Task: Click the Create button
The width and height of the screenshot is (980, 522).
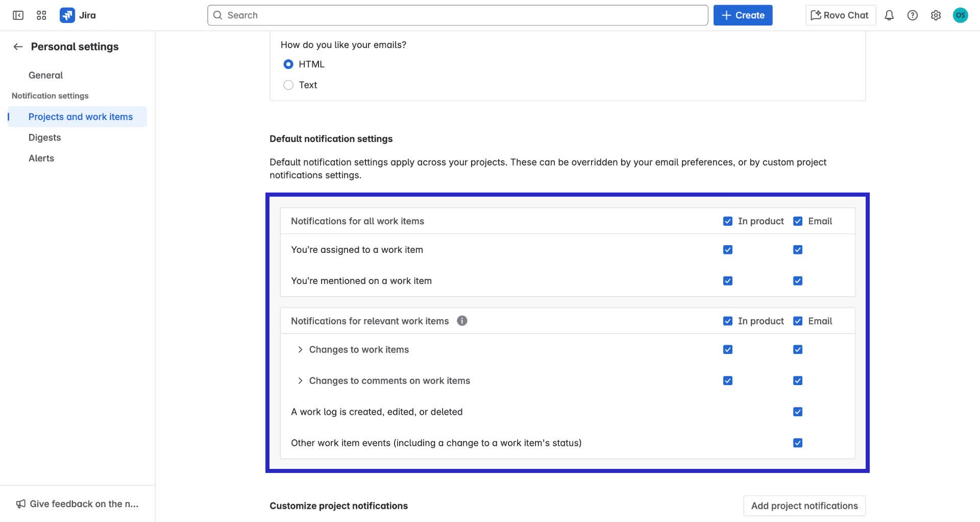Action: (743, 15)
